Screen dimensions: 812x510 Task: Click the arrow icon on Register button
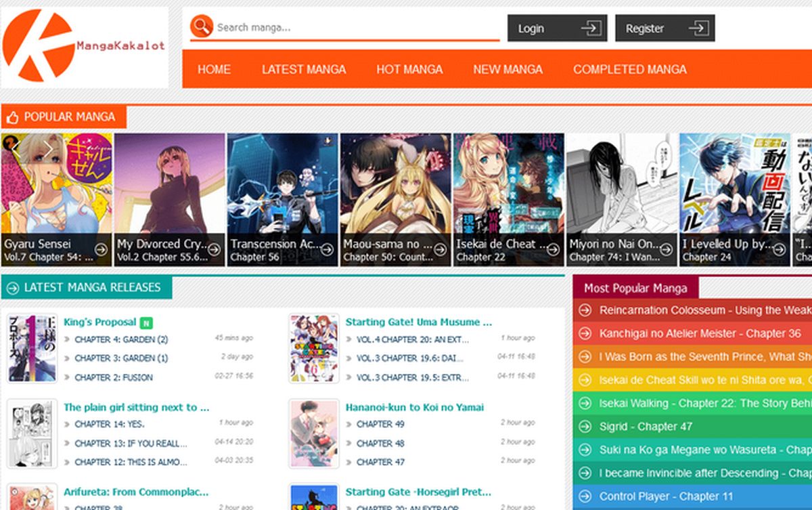[x=698, y=28]
